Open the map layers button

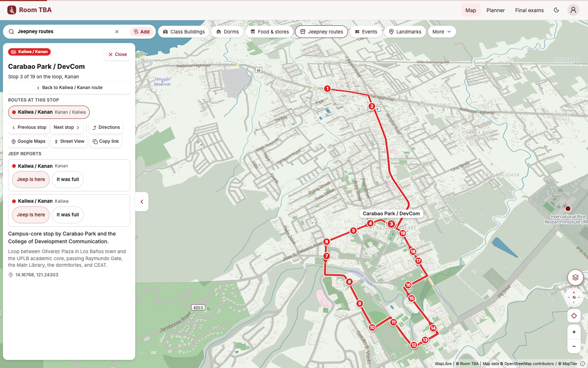click(x=576, y=277)
